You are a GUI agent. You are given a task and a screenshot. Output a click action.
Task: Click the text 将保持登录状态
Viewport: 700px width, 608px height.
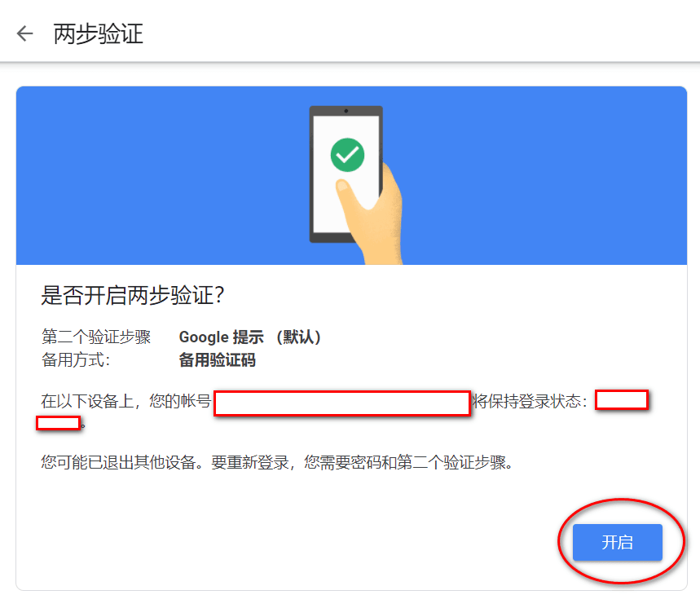click(x=530, y=401)
